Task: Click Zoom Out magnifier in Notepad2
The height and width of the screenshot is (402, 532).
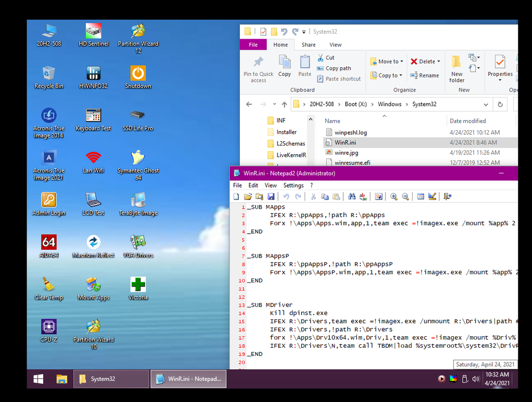Action: point(406,196)
